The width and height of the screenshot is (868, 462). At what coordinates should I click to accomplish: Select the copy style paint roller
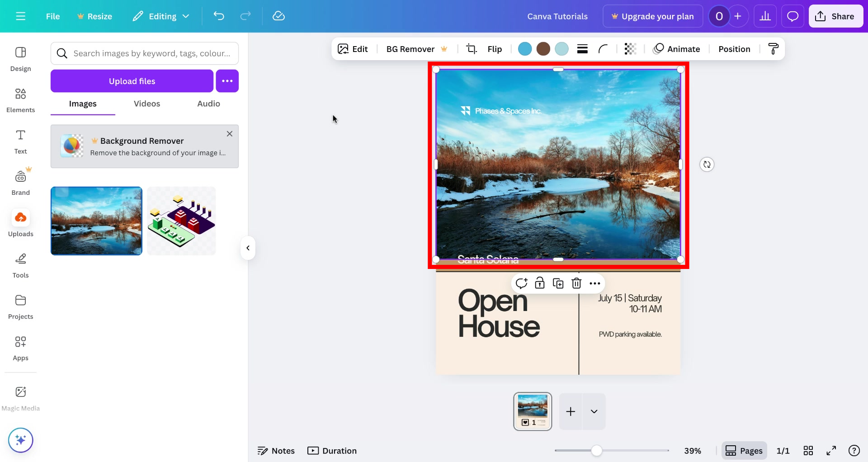[x=774, y=49]
